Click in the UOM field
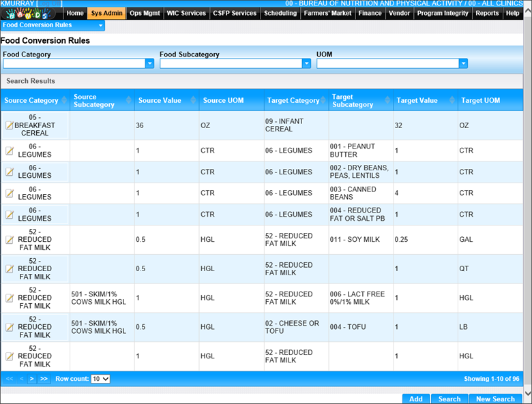This screenshot has width=532, height=404. click(x=388, y=63)
